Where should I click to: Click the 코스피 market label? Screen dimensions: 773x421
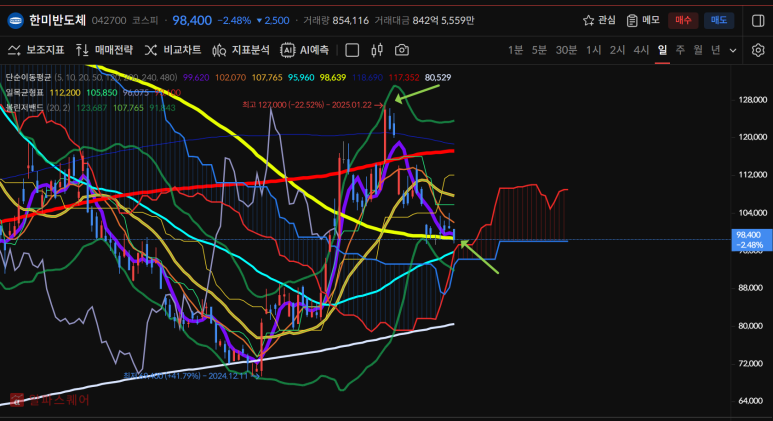pos(145,20)
